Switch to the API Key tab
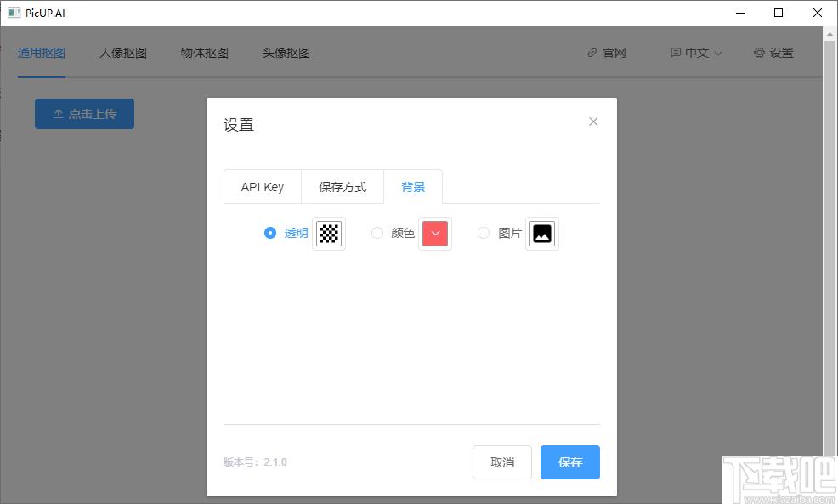 point(262,187)
